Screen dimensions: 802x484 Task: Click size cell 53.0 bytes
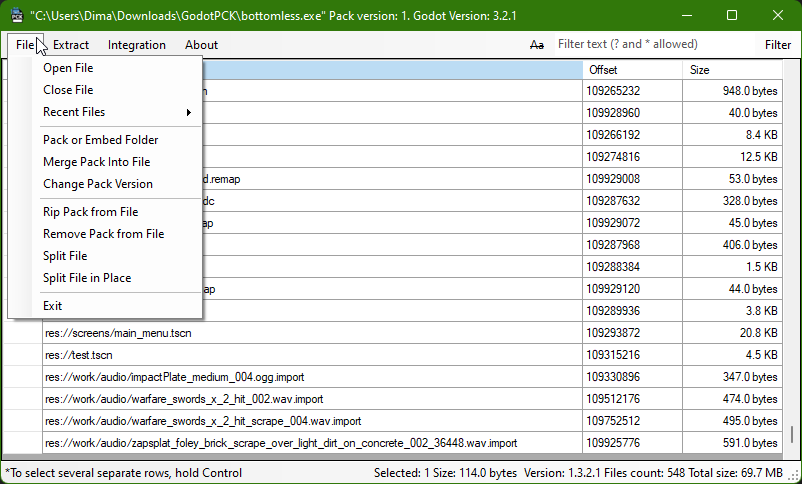(x=732, y=179)
